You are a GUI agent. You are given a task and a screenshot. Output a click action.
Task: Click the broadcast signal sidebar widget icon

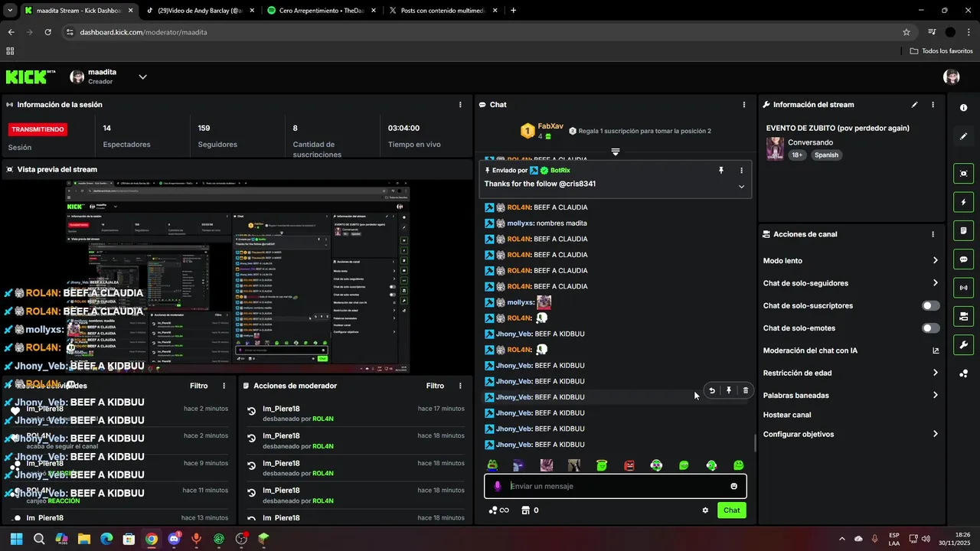click(x=963, y=288)
